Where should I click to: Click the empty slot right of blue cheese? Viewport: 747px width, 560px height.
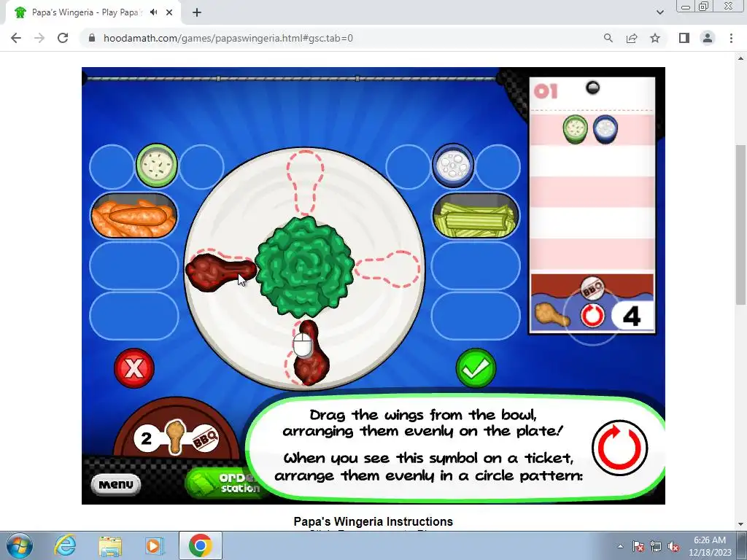click(498, 167)
